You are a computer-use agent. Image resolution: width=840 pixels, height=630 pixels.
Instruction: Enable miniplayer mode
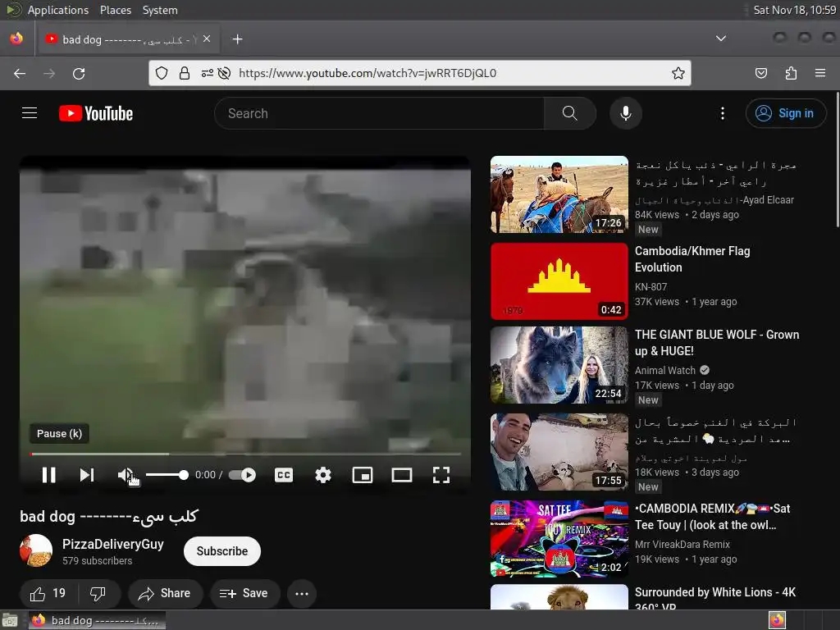363,475
